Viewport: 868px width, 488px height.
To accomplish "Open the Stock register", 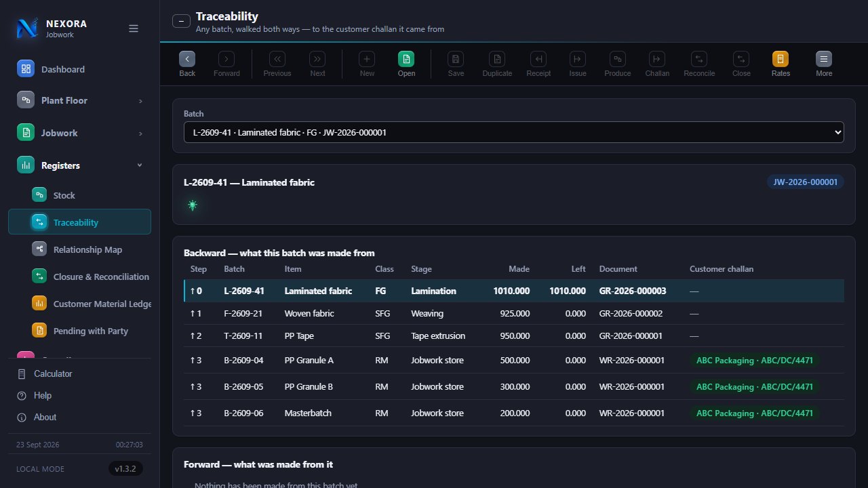I will tap(79, 195).
